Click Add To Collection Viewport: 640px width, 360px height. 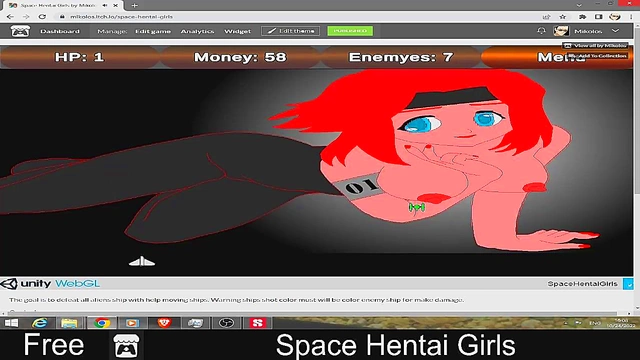coord(598,56)
